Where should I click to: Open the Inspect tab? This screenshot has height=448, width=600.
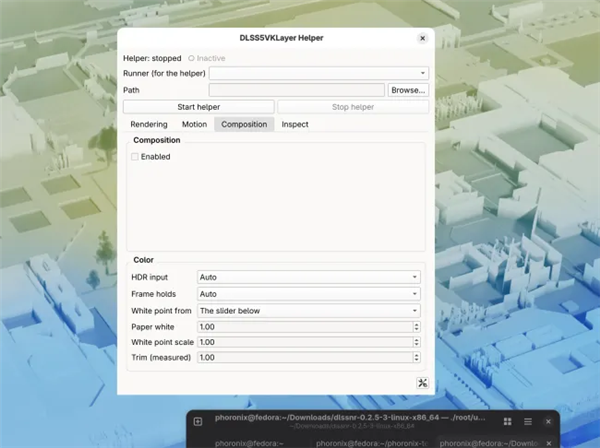(295, 124)
